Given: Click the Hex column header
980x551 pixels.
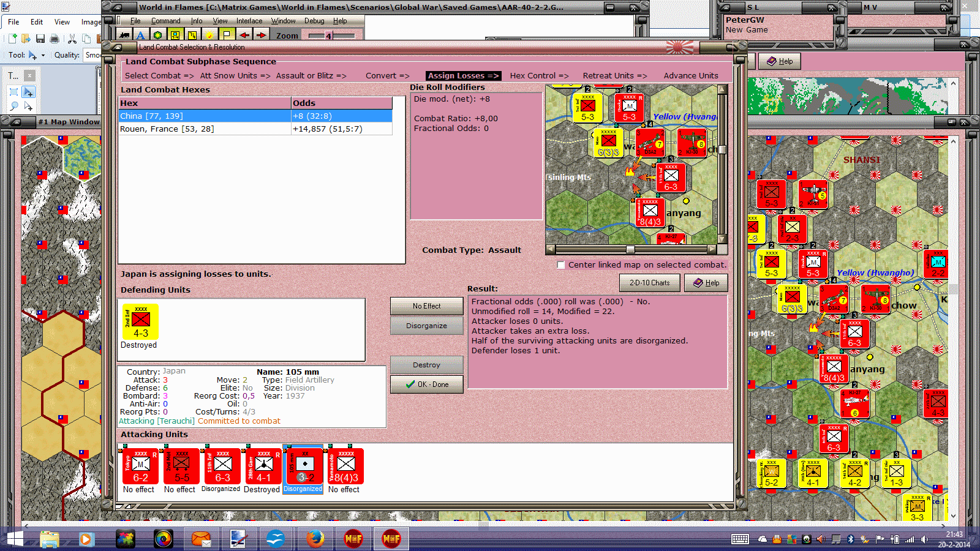Looking at the screenshot, I should coord(205,103).
